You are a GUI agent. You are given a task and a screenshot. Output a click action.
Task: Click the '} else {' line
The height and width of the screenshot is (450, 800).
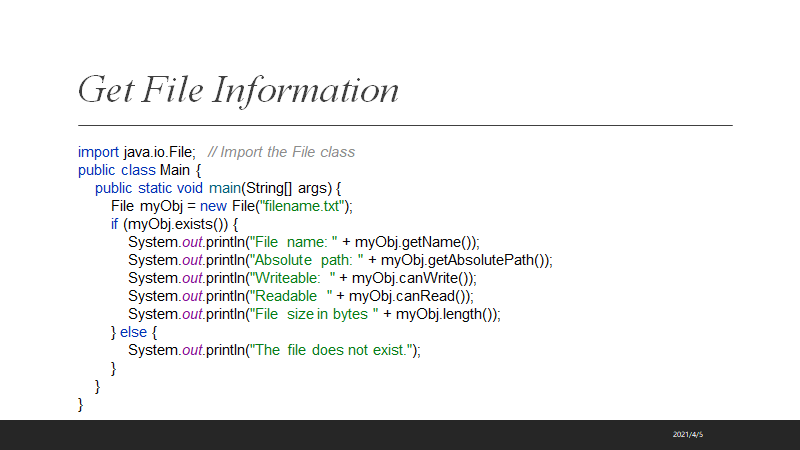click(134, 332)
